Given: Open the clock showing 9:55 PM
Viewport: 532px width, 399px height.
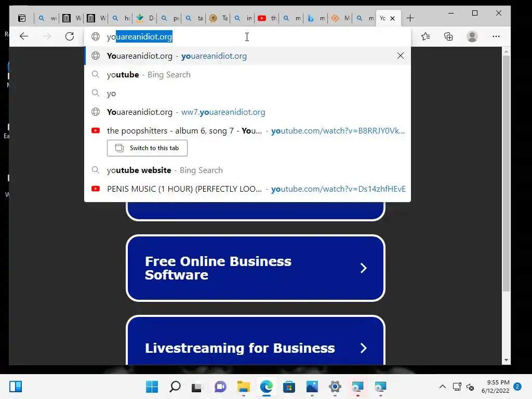Looking at the screenshot, I should pyautogui.click(x=495, y=387).
